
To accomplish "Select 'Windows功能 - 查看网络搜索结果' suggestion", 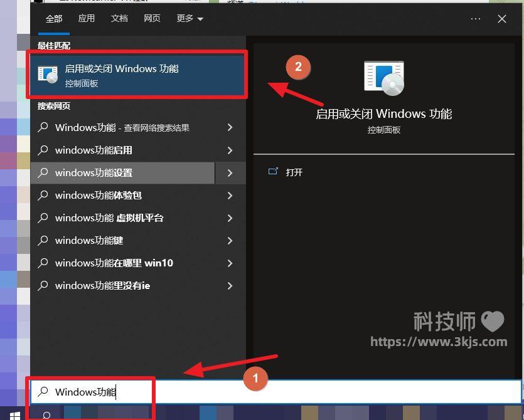I will click(122, 127).
